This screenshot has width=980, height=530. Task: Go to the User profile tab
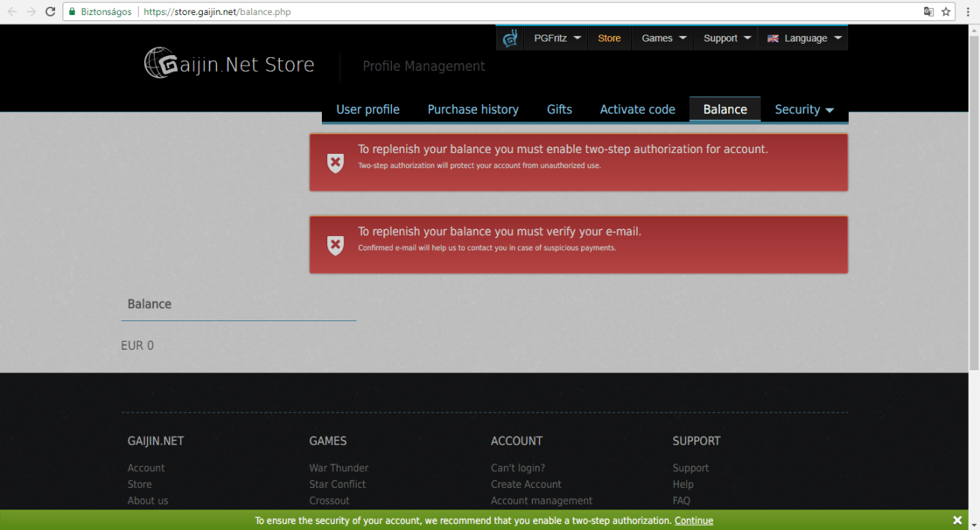[x=368, y=109]
